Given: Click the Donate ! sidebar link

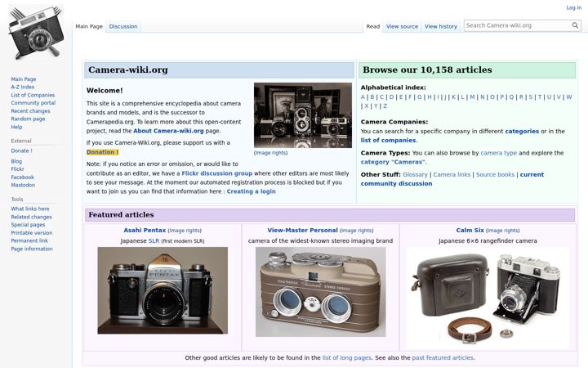Looking at the screenshot, I should click(x=21, y=150).
